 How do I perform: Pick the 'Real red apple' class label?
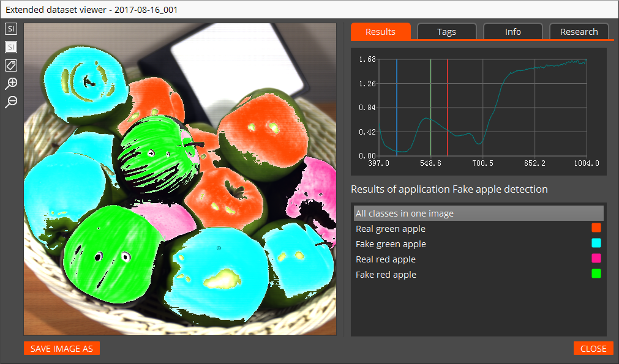click(386, 259)
